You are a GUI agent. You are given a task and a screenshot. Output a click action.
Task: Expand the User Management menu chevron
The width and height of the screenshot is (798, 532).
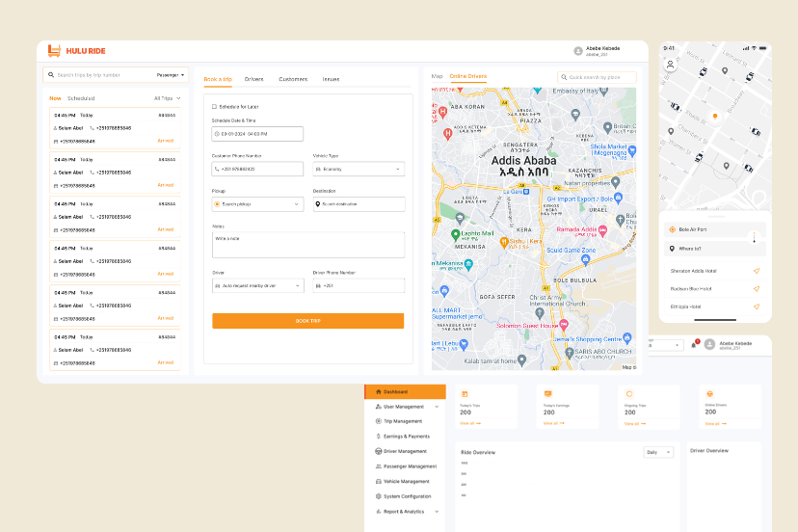[437, 407]
